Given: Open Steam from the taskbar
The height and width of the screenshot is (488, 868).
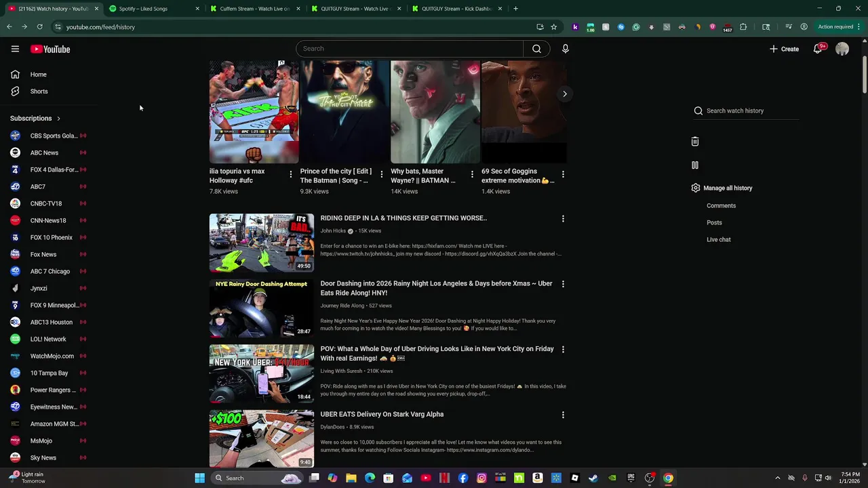Looking at the screenshot, I should pyautogui.click(x=593, y=478).
